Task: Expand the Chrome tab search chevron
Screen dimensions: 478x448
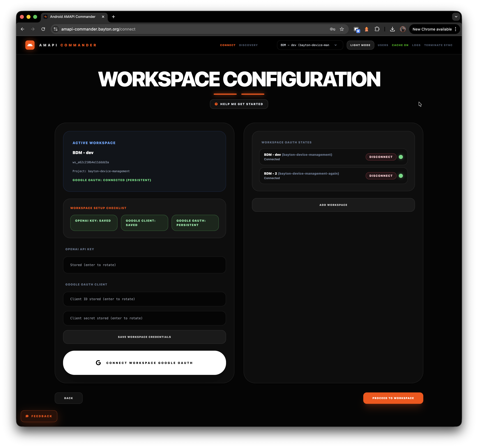Action: tap(456, 17)
